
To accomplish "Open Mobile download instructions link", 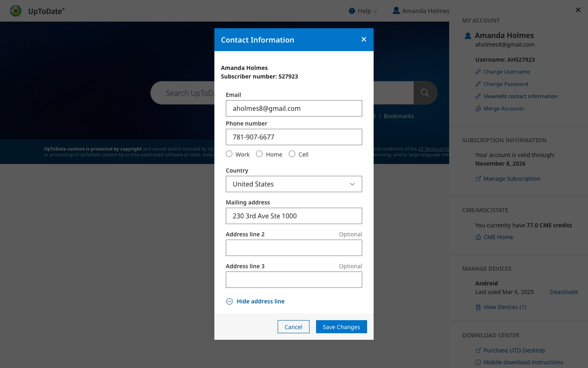I will [x=523, y=362].
